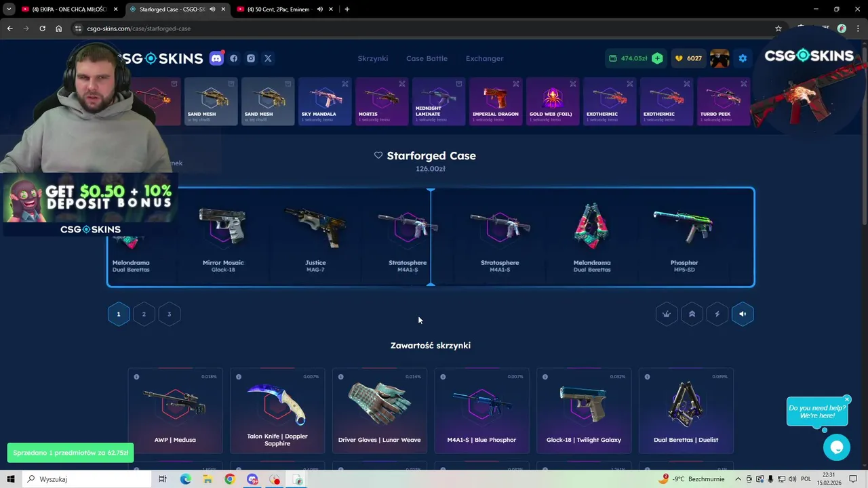Close the Starforged Case browser tab
This screenshot has width=868, height=488.
click(x=223, y=9)
